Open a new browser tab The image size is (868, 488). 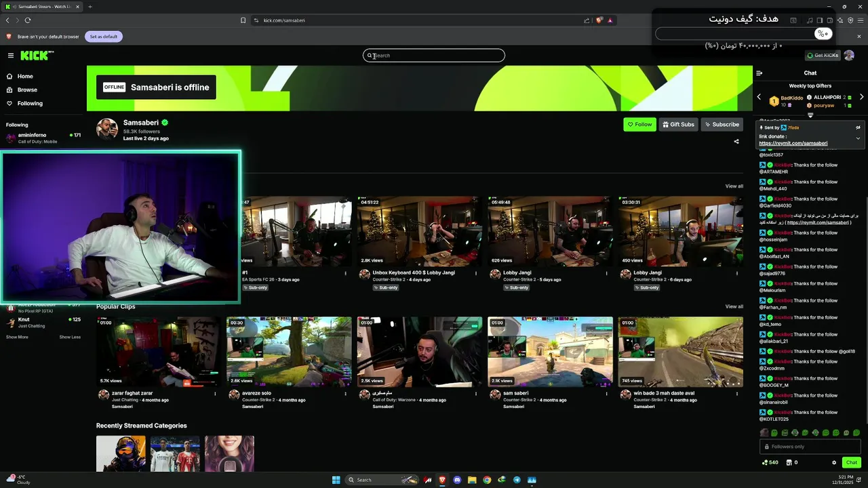pos(90,7)
